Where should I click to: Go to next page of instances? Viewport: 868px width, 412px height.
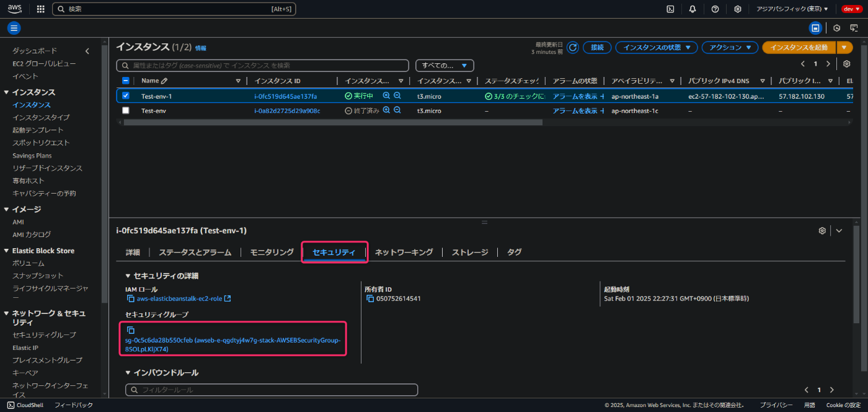click(828, 64)
